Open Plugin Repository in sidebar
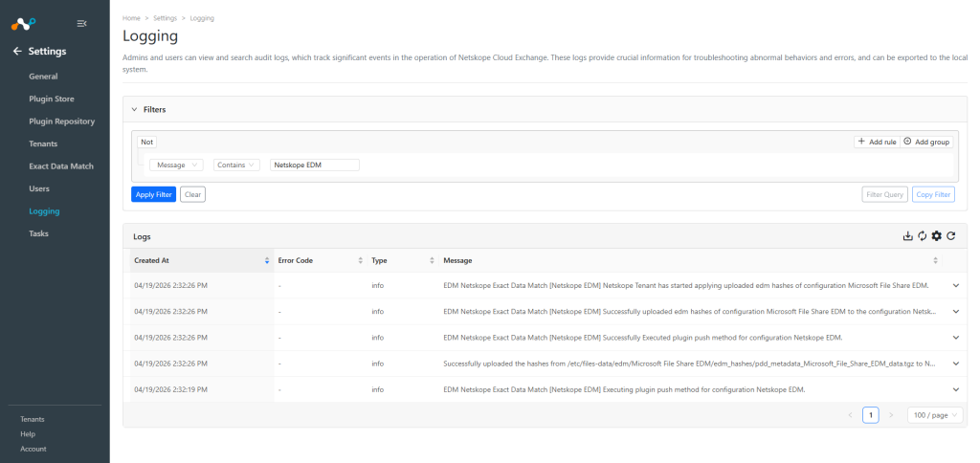 click(62, 121)
